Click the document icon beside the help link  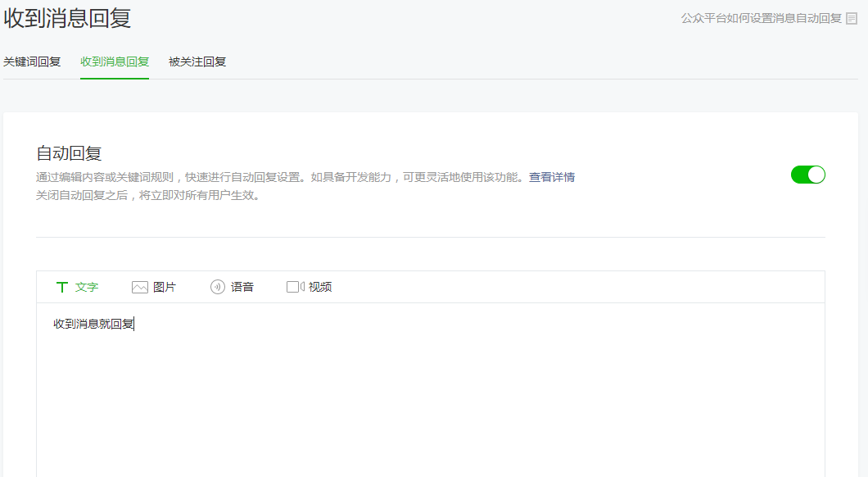(852, 19)
